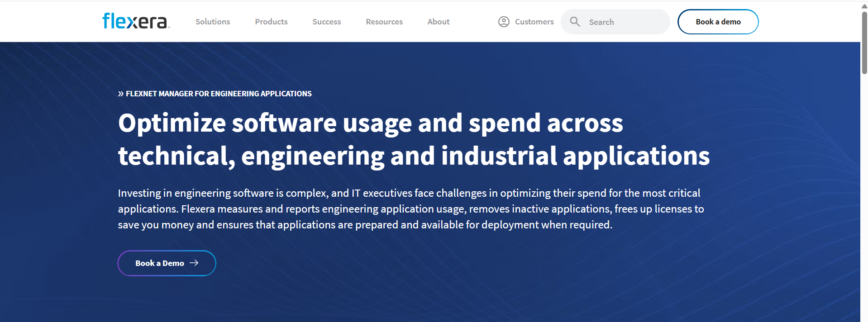Click the double chevron before FLEXNET MANAGER

tap(121, 94)
